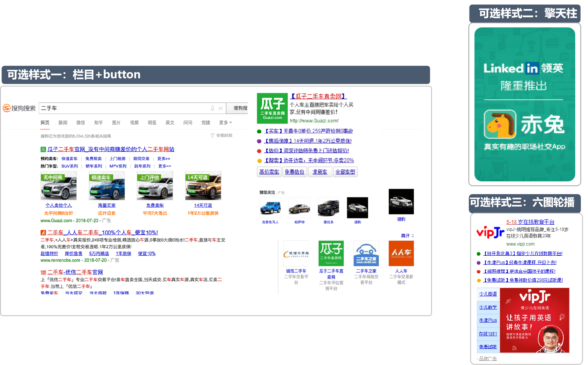Click the microphone voice search icon

pyautogui.click(x=212, y=108)
